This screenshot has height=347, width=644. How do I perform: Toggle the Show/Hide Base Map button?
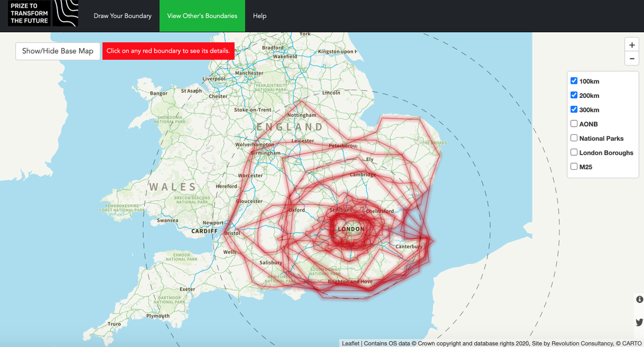click(x=57, y=51)
